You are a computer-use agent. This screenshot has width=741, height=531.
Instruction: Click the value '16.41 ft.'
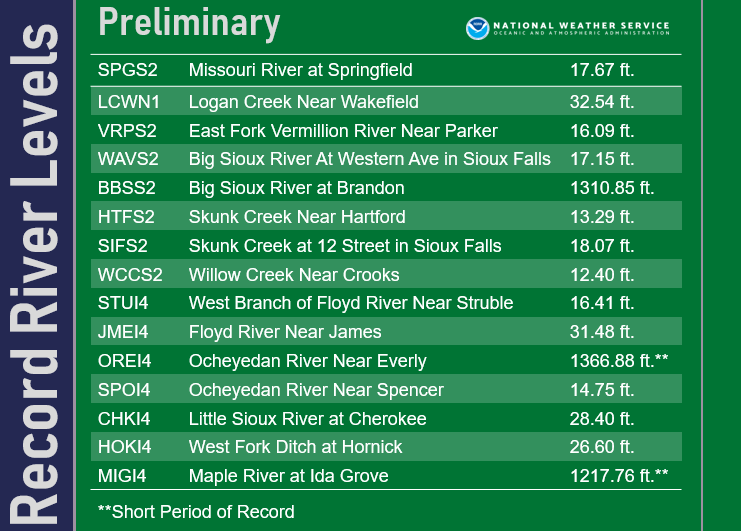point(602,303)
